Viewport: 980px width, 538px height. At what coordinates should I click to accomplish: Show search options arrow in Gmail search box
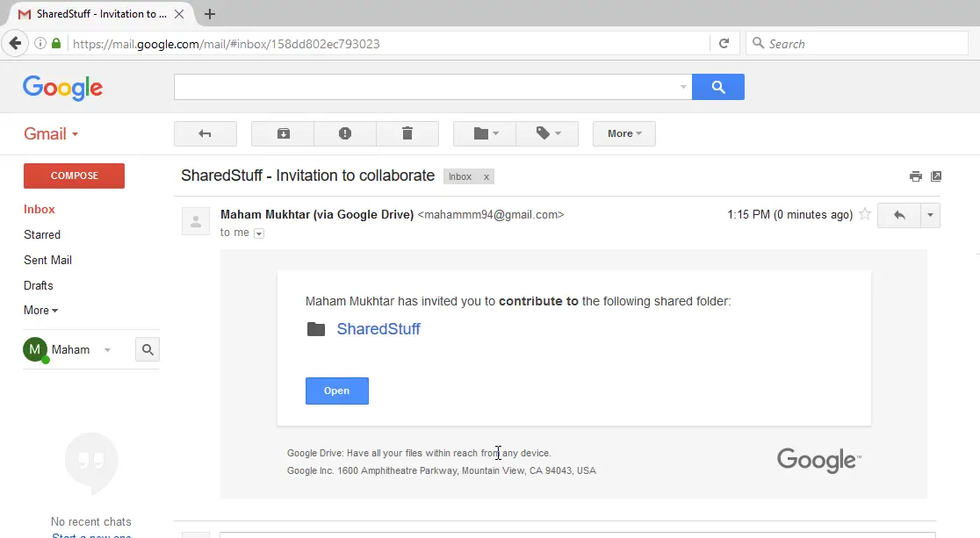click(x=683, y=87)
